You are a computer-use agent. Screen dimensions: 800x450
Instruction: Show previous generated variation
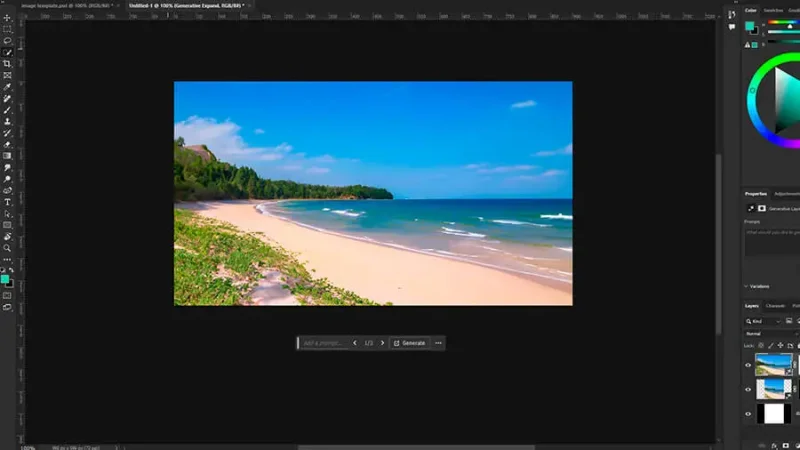point(355,343)
